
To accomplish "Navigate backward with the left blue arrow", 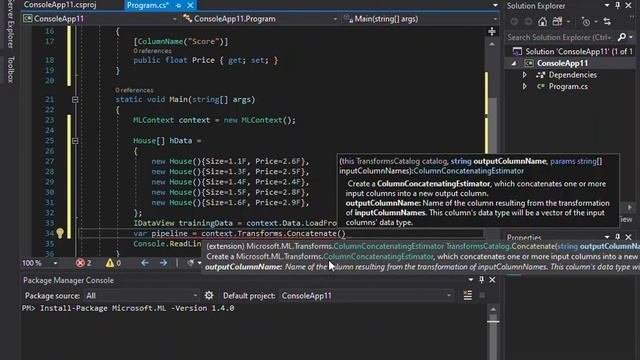I will pos(144,263).
